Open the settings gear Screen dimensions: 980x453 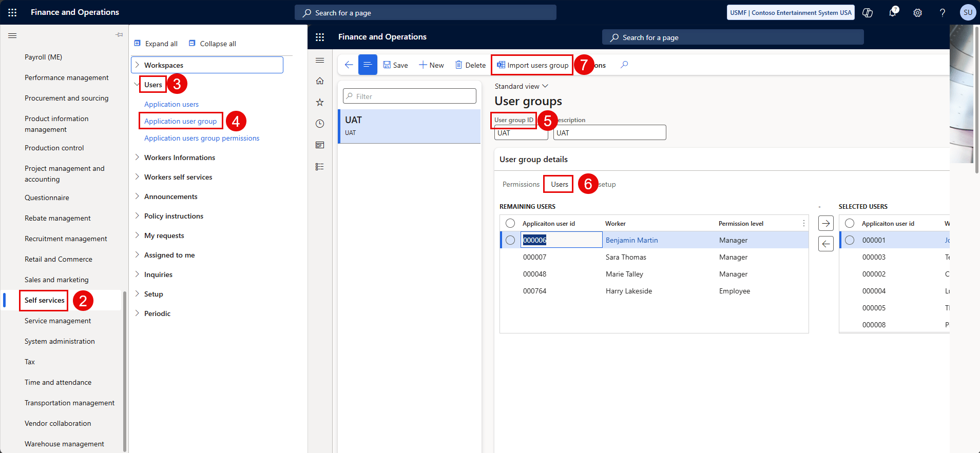(x=917, y=13)
